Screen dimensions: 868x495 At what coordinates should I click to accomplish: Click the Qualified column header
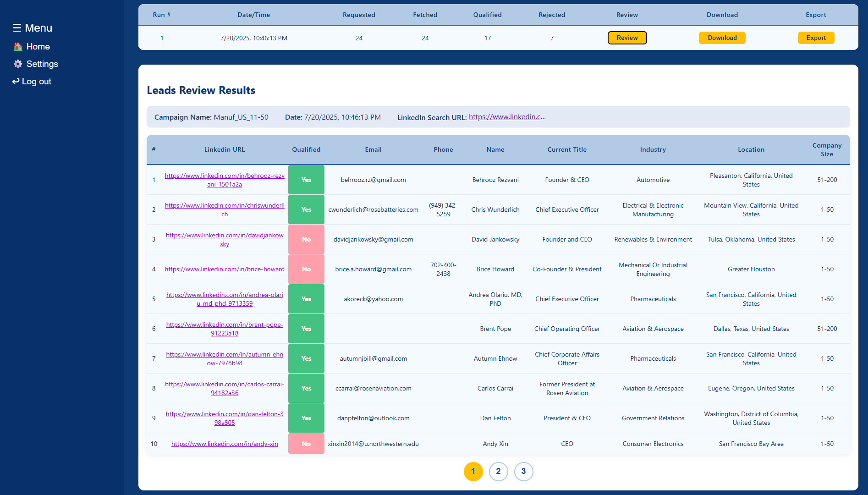point(306,149)
